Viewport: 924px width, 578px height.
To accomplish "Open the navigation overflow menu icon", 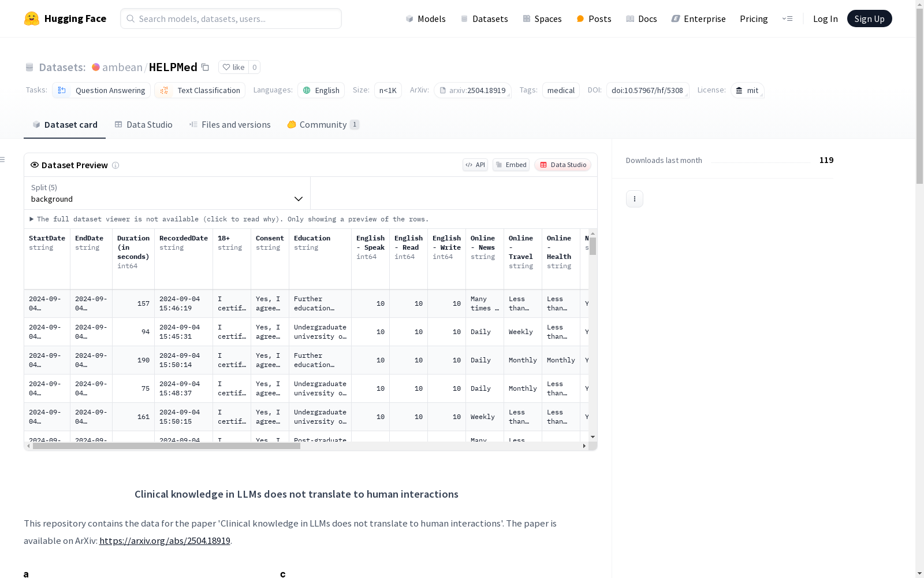I will tap(787, 18).
